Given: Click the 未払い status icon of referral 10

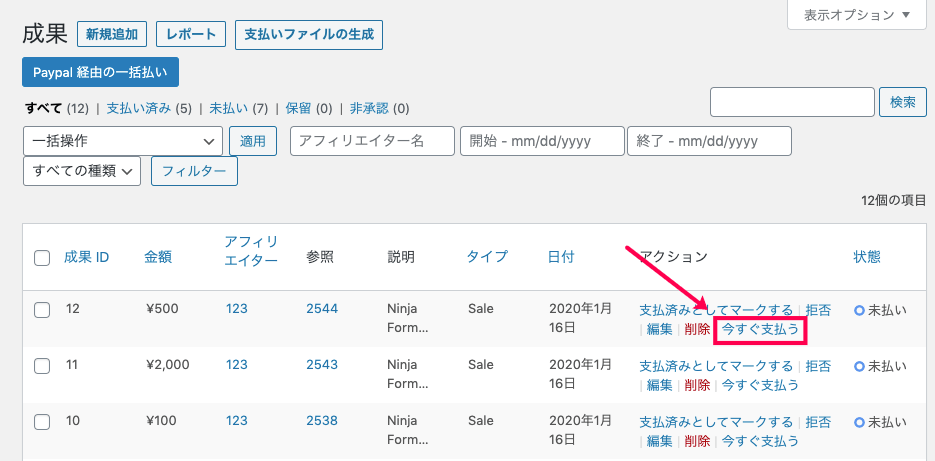Looking at the screenshot, I should (859, 422).
